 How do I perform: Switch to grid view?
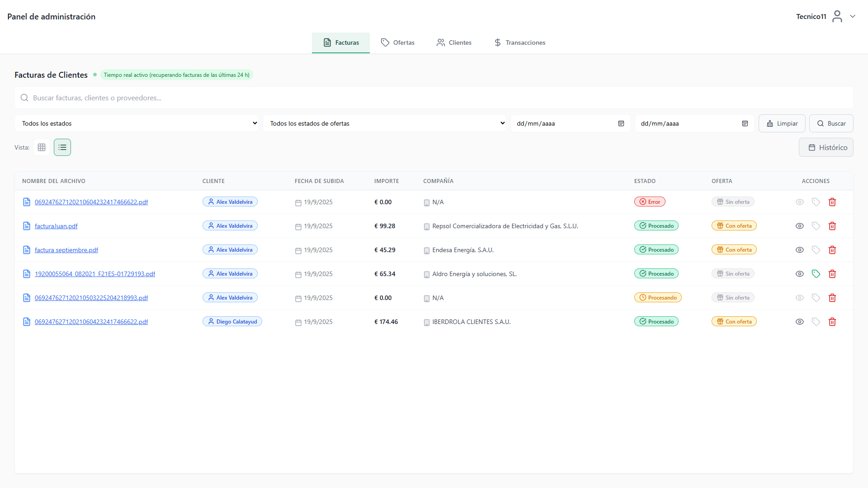42,147
